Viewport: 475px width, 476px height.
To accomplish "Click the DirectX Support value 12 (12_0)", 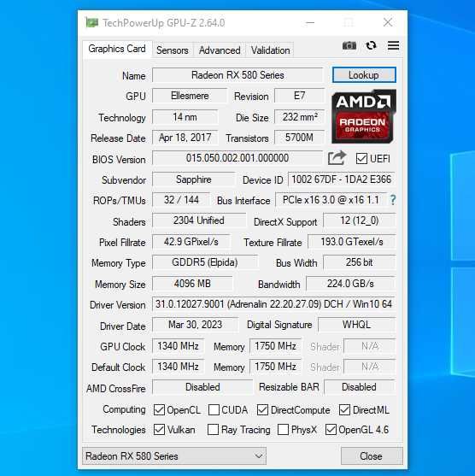I will tap(360, 220).
